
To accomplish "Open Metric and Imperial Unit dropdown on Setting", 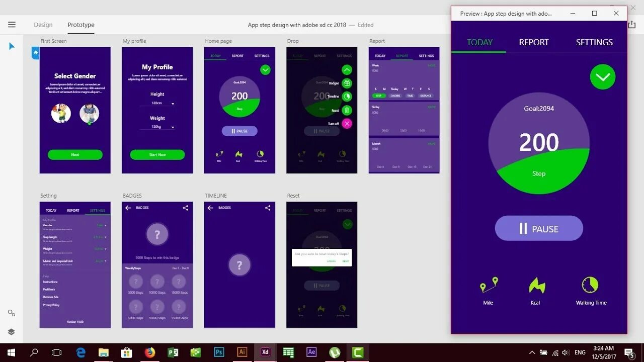I will [105, 261].
